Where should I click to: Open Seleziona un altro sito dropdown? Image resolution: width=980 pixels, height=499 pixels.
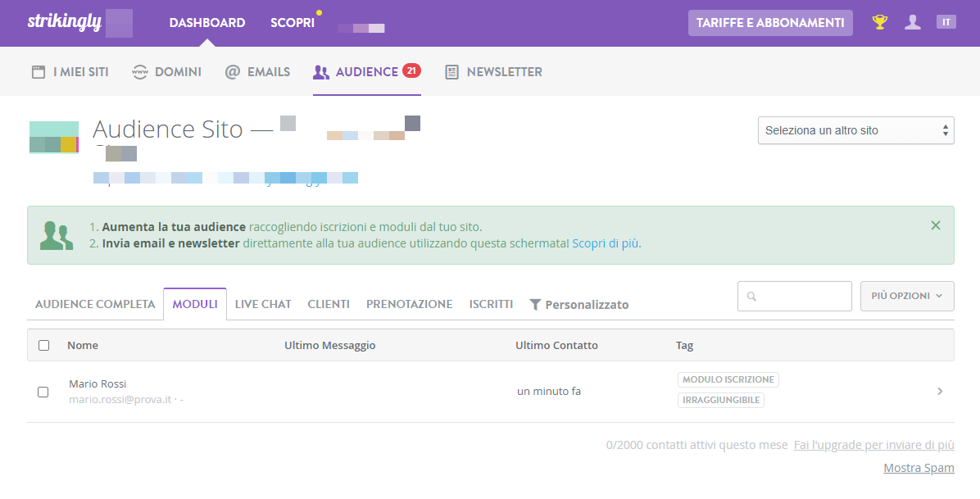click(855, 131)
